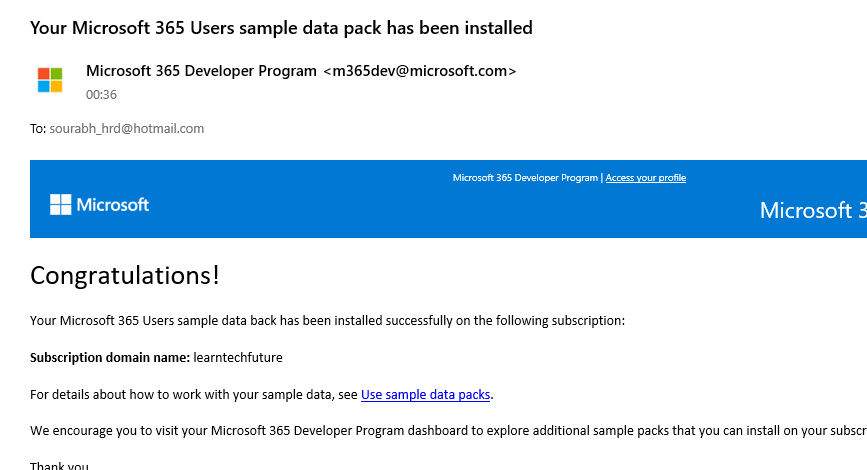Click the large banner title at right
This screenshot has height=470, width=867.
tap(812, 210)
